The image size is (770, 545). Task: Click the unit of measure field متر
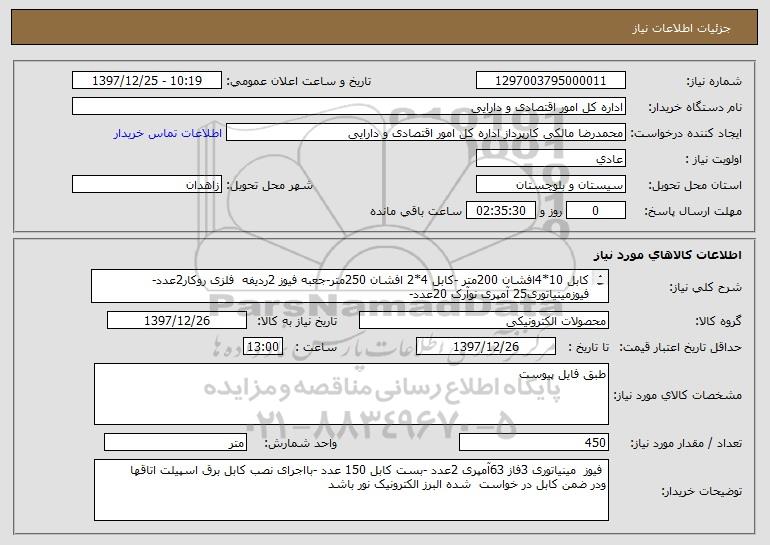point(175,442)
